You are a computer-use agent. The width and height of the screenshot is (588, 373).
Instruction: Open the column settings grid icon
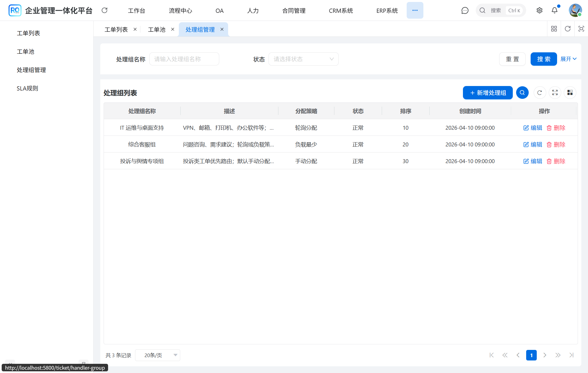pyautogui.click(x=570, y=93)
